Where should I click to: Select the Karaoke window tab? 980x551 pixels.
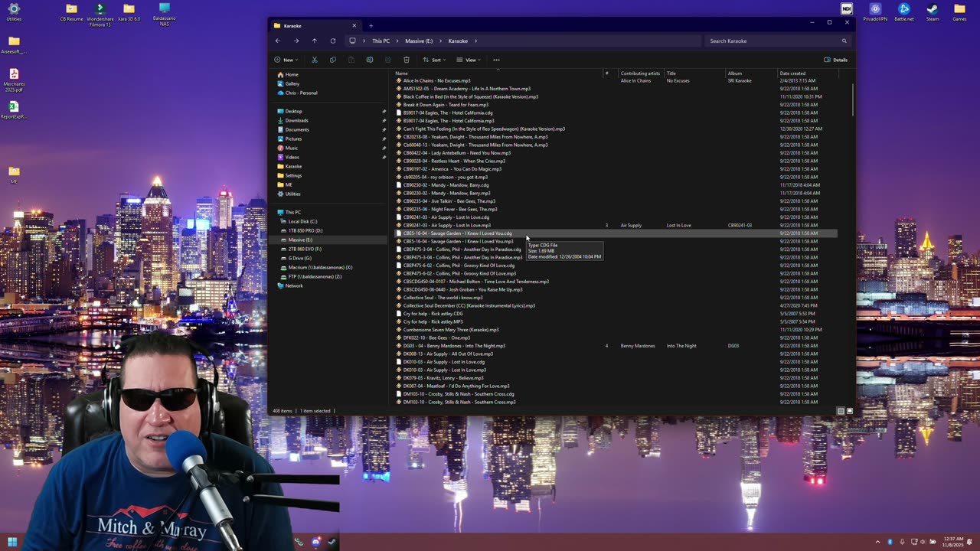coord(314,25)
